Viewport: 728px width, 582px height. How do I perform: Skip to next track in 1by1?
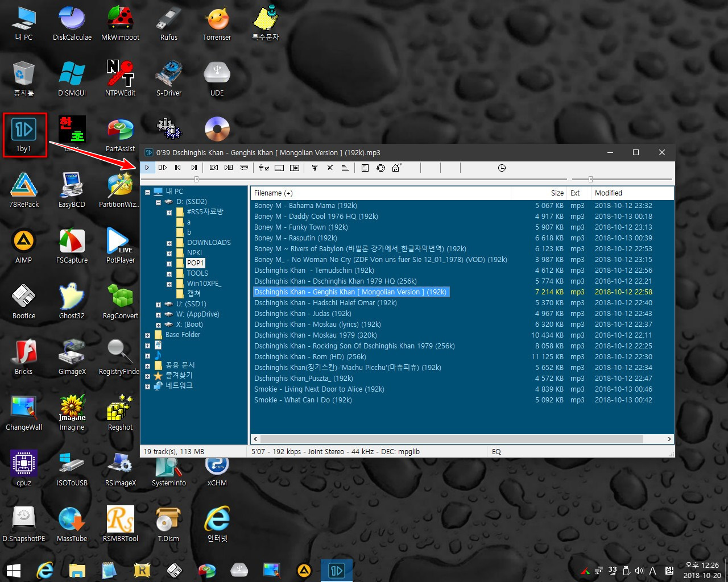point(194,168)
